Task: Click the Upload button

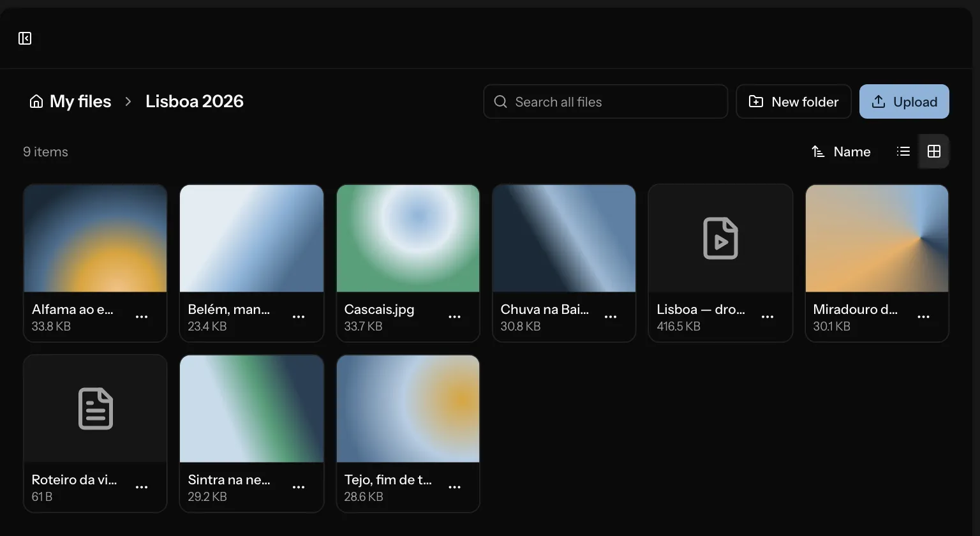Action: (904, 101)
